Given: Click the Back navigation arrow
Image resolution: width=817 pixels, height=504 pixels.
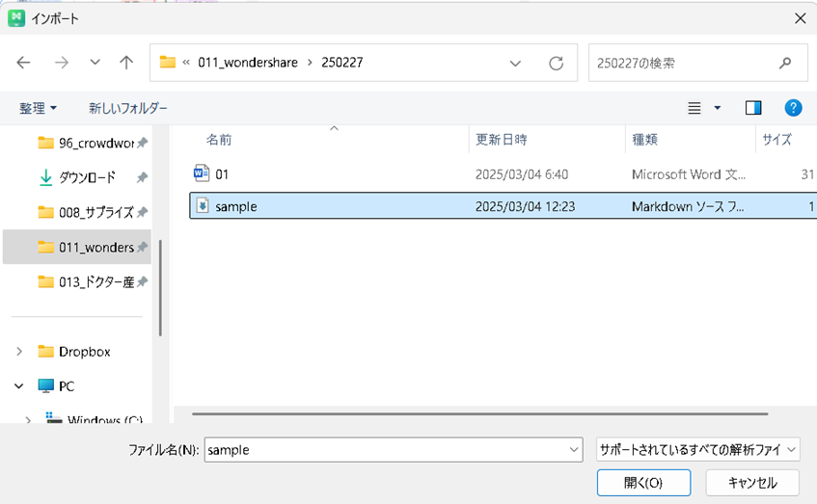Looking at the screenshot, I should coord(23,63).
